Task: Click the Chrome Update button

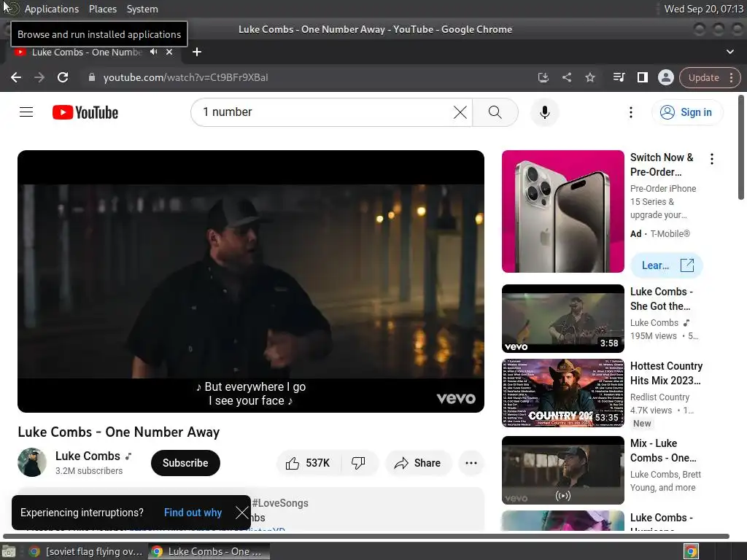Action: (x=703, y=77)
